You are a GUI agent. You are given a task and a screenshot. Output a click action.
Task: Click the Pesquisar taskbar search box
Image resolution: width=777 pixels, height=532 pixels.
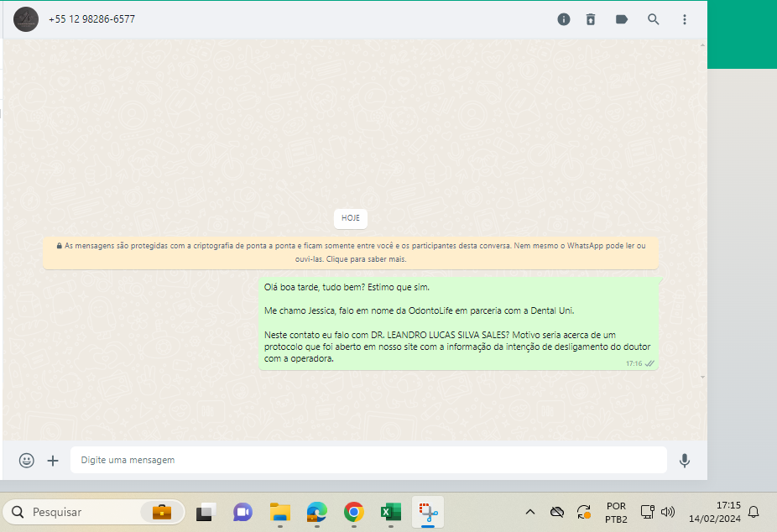pos(94,512)
